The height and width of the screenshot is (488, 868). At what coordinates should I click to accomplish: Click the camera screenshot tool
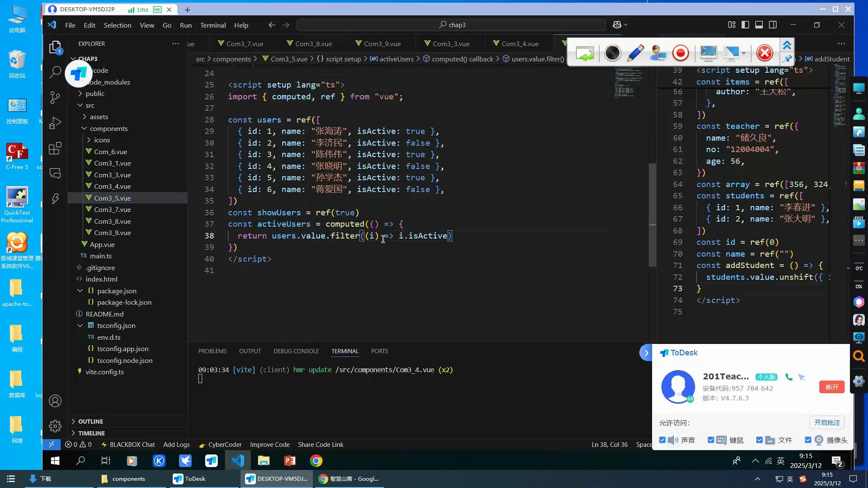tap(613, 53)
